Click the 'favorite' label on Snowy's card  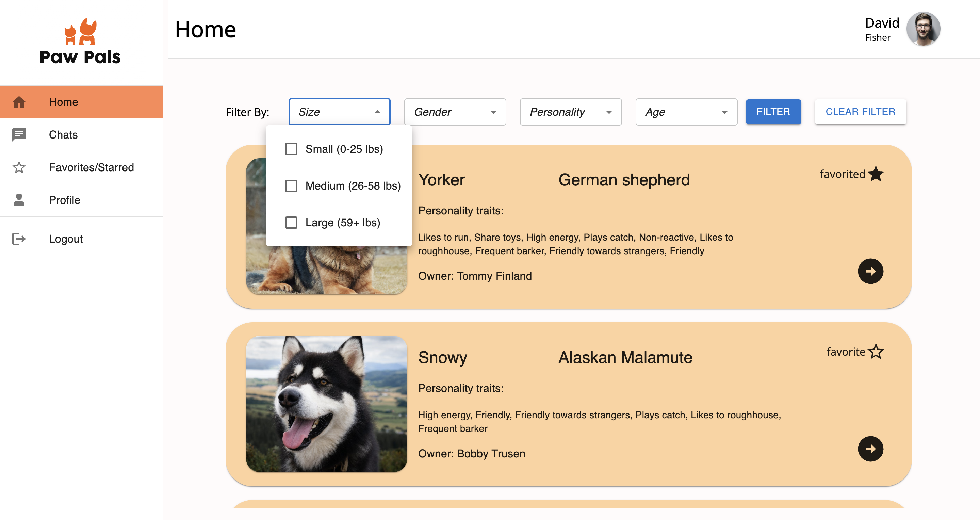pyautogui.click(x=846, y=352)
